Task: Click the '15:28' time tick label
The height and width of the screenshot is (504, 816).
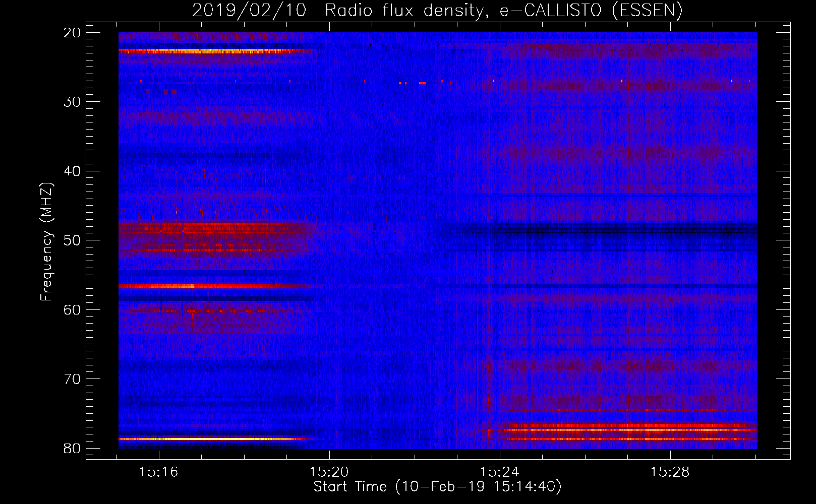Action: [670, 472]
